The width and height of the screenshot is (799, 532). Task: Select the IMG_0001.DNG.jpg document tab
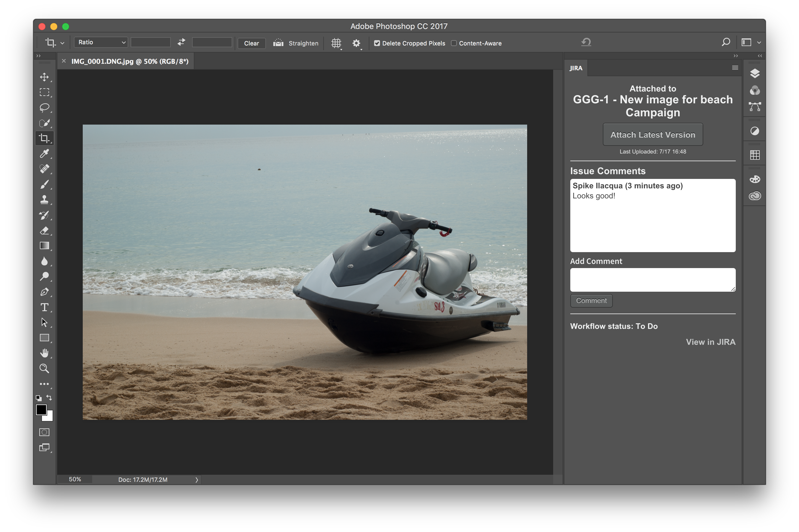click(130, 61)
